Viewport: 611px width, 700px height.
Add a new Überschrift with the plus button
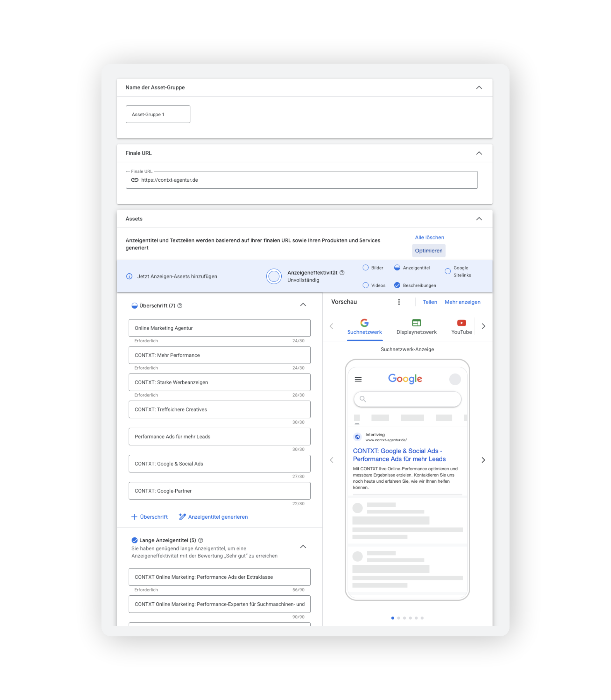pyautogui.click(x=149, y=517)
